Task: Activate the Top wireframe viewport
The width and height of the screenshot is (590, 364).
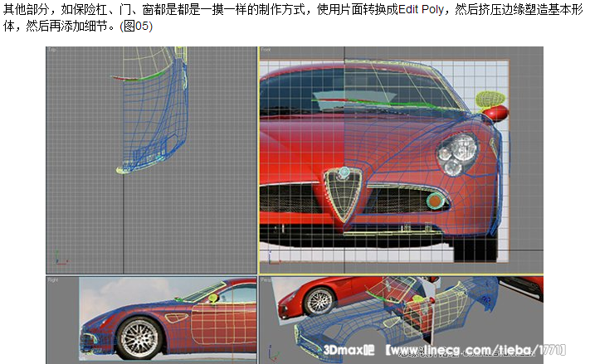Action: coord(151,160)
